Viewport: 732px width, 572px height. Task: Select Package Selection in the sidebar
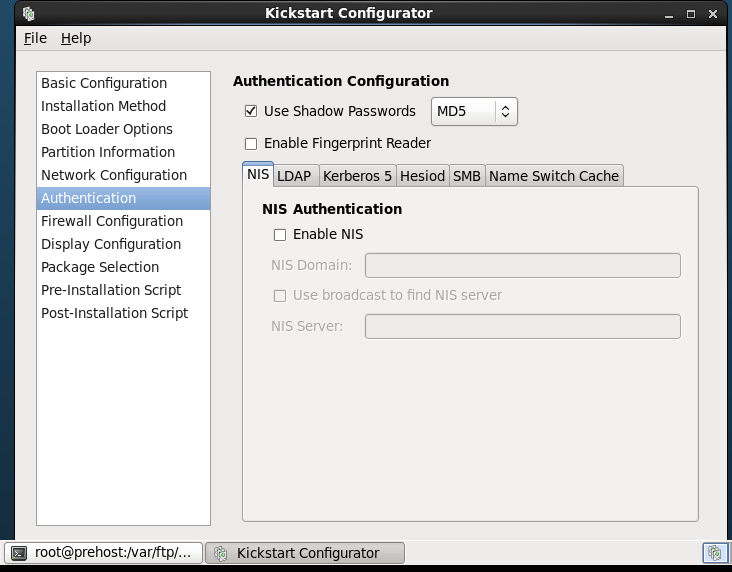coord(123,267)
